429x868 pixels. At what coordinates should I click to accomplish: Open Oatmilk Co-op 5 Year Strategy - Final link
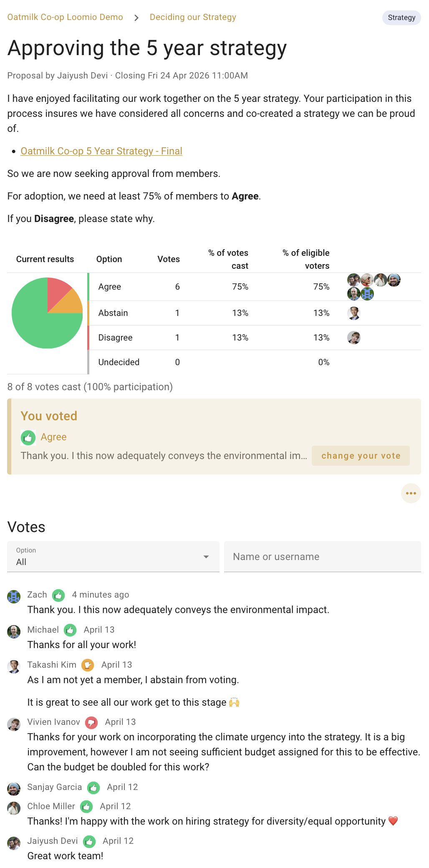tap(101, 151)
